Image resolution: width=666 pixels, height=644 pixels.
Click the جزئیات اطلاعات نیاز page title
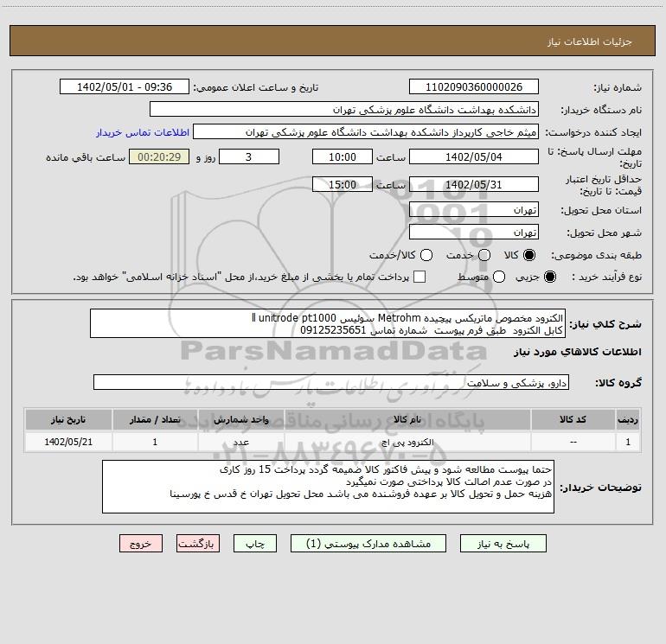[590, 41]
